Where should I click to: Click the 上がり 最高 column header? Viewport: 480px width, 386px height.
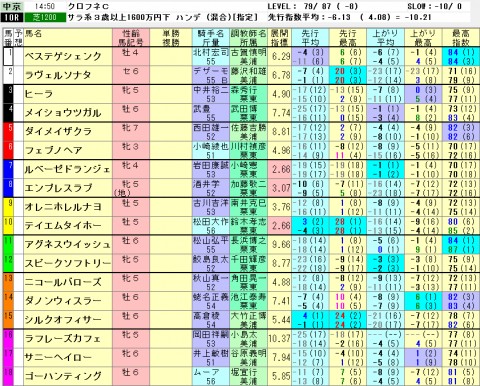tap(423, 38)
